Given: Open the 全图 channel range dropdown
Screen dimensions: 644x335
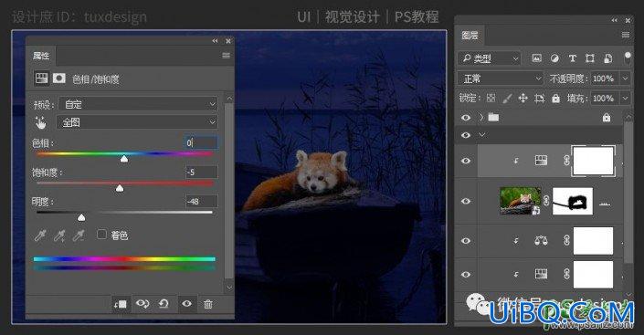Looking at the screenshot, I should (137, 122).
